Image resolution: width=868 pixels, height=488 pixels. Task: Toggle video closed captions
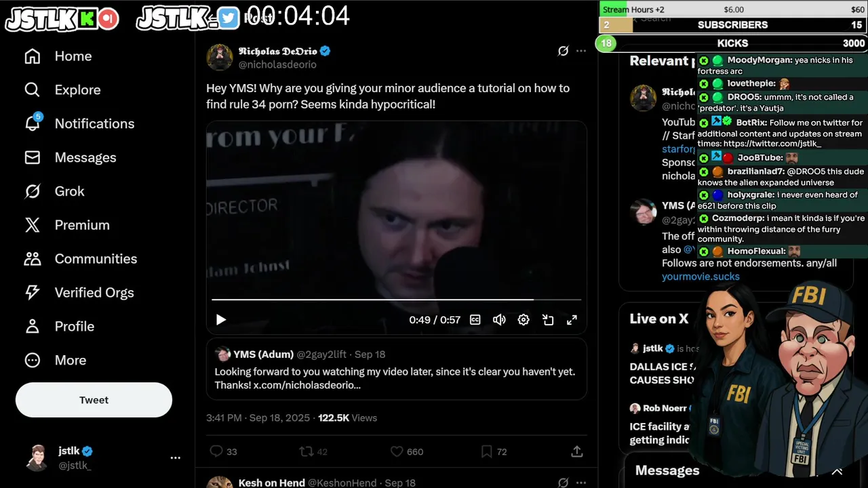click(475, 320)
